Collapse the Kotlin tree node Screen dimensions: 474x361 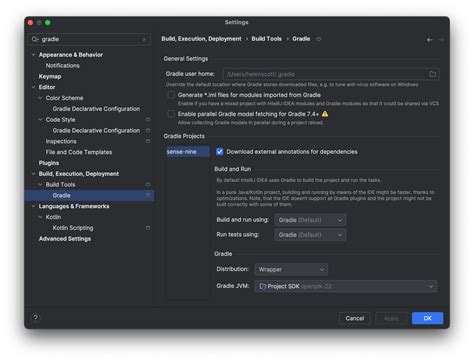coord(40,217)
